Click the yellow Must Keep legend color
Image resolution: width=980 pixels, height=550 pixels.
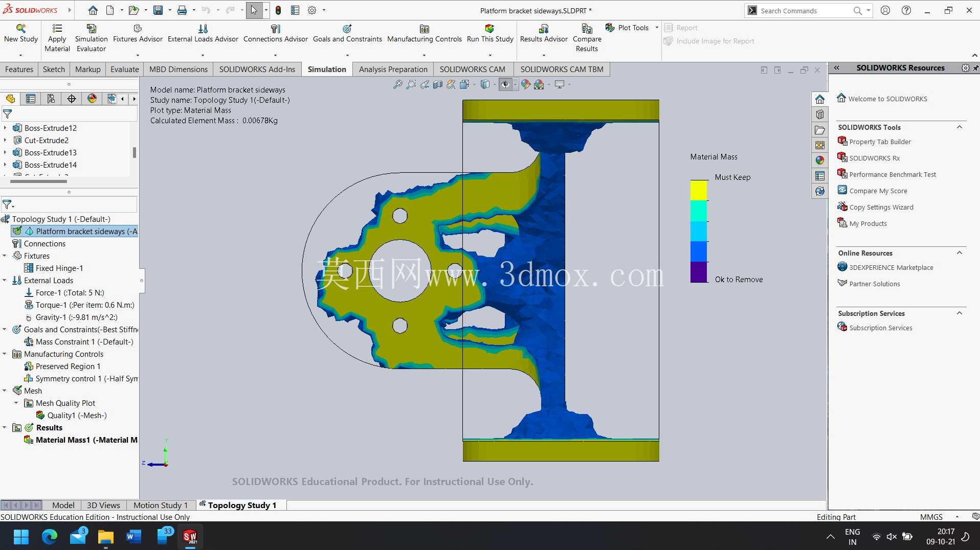coord(699,190)
